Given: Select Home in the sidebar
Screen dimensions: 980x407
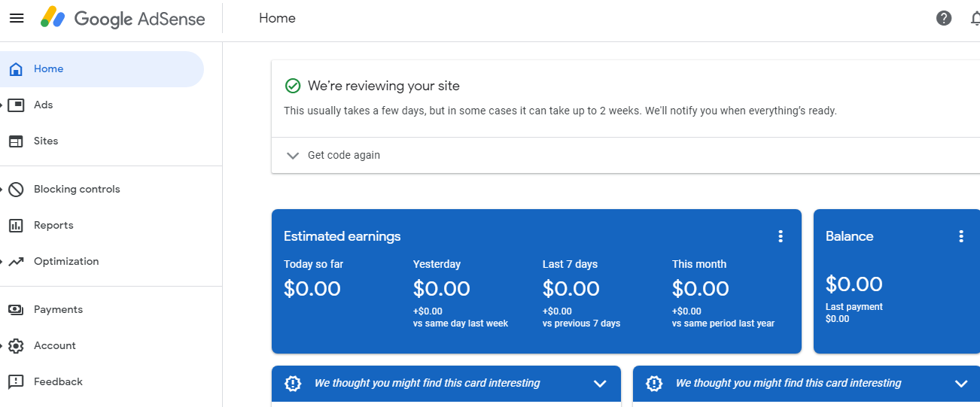Looking at the screenshot, I should click(x=48, y=69).
